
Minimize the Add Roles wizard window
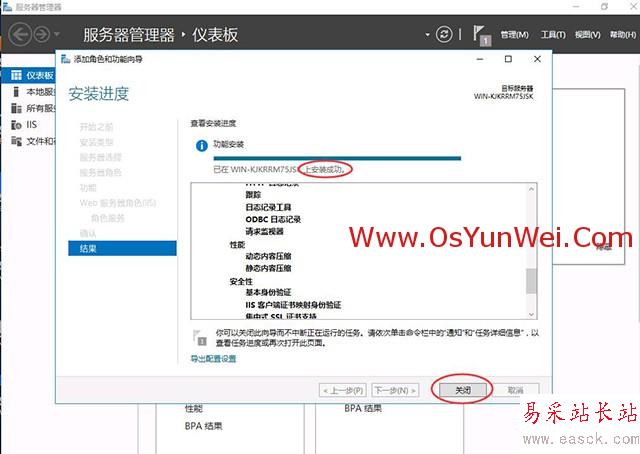coord(480,59)
